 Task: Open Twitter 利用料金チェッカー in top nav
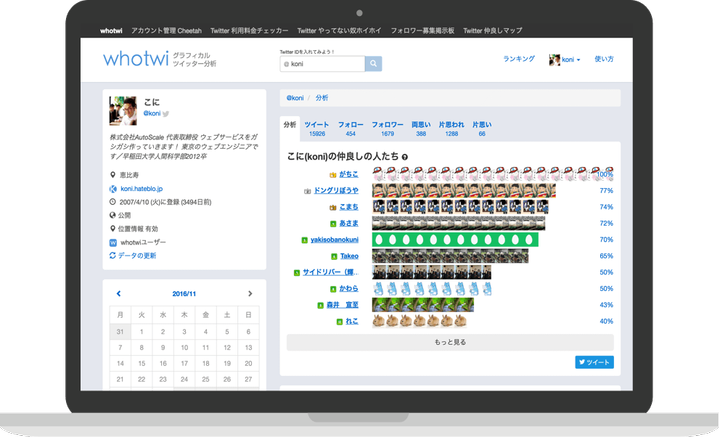click(x=249, y=31)
